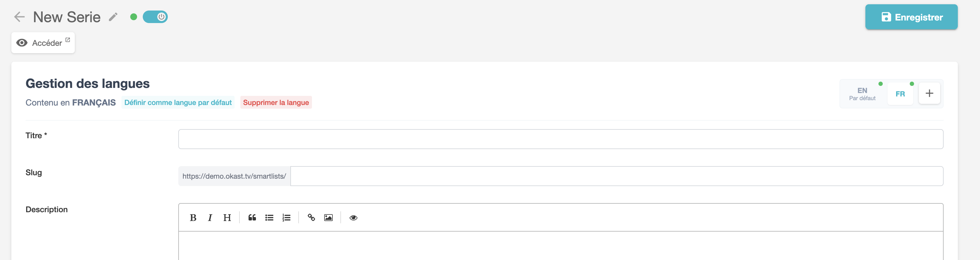Screen dimensions: 980x260
Task: Open the Accéder preview link
Action: (x=43, y=43)
